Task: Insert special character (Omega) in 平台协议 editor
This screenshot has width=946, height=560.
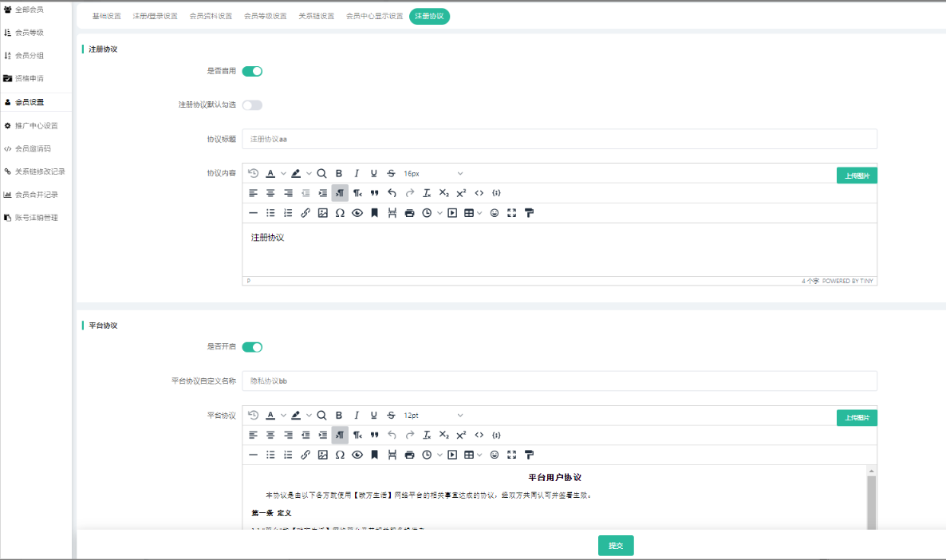Action: 340,455
